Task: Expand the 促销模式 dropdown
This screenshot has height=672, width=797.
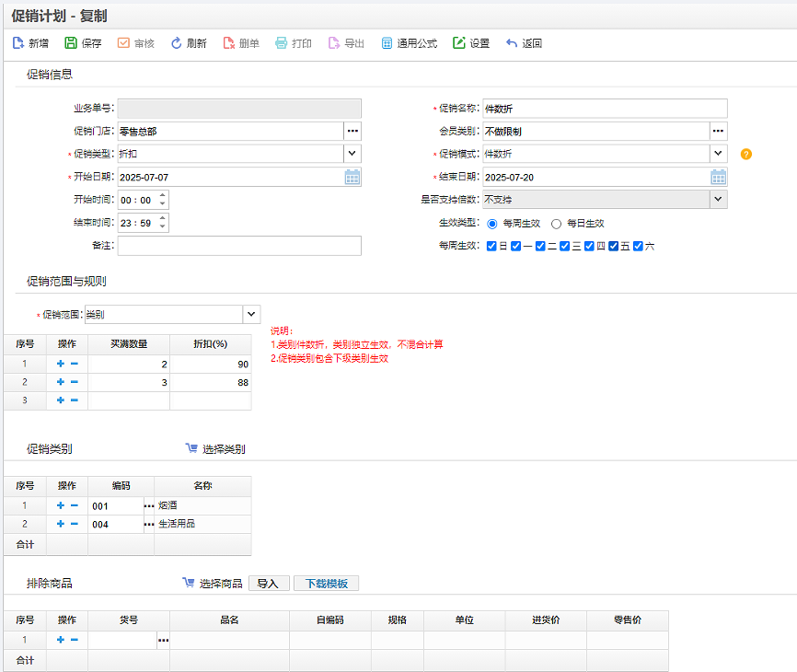Action: tap(718, 154)
